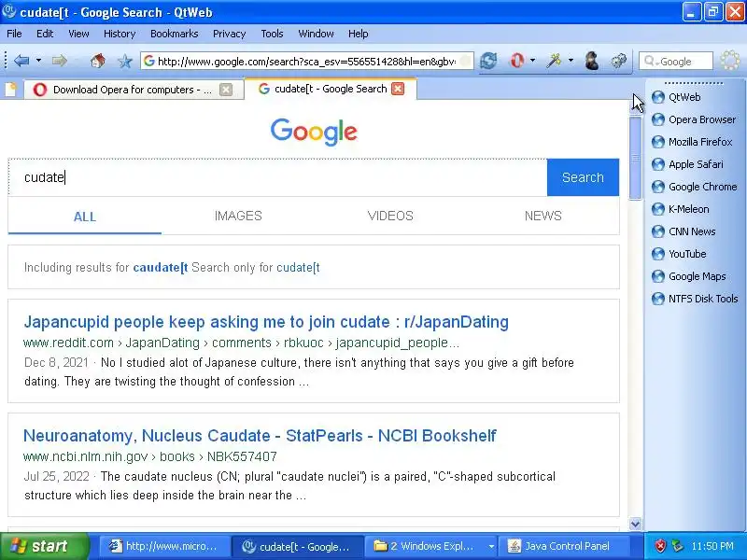Switch to http://www.micro... taskbar window

coord(164,546)
